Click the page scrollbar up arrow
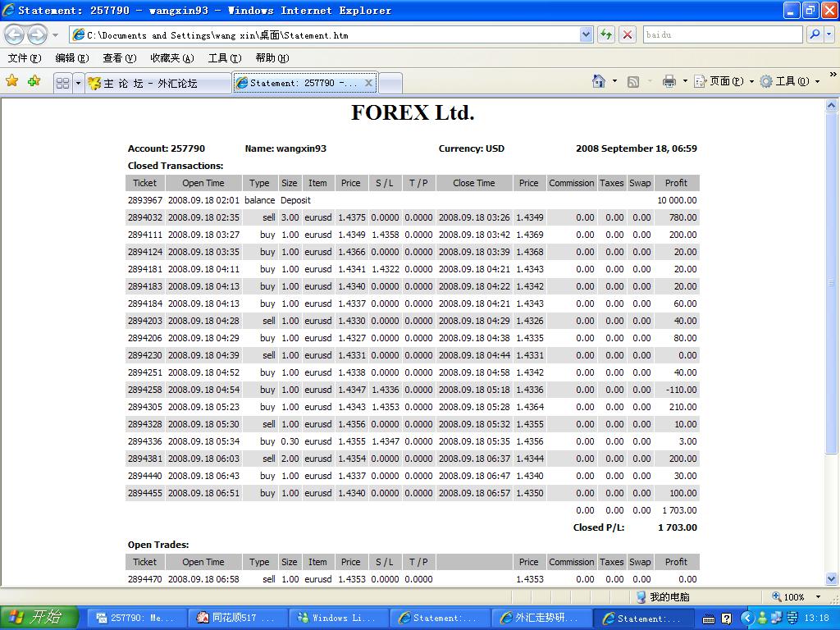Viewport: 840px width, 630px height. (x=832, y=106)
